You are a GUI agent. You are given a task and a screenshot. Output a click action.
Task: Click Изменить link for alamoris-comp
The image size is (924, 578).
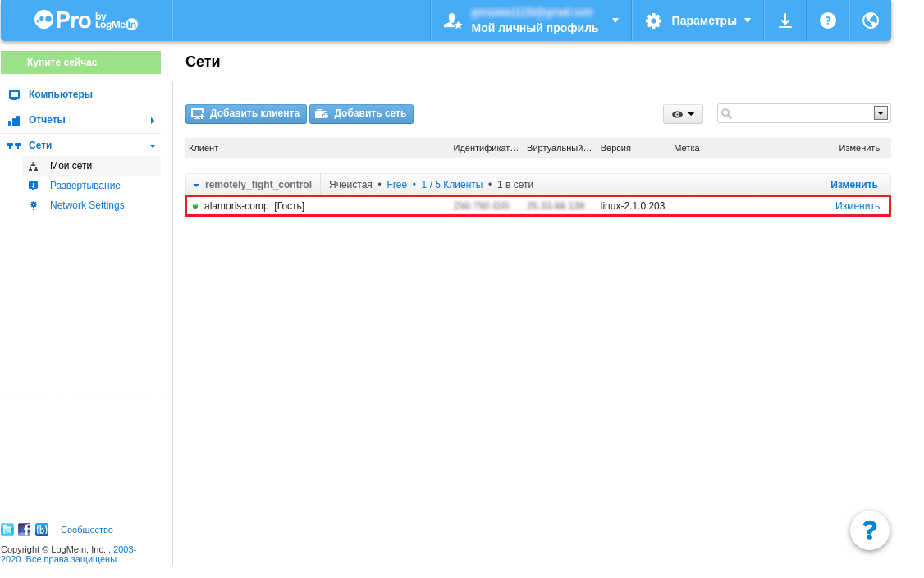(x=857, y=206)
